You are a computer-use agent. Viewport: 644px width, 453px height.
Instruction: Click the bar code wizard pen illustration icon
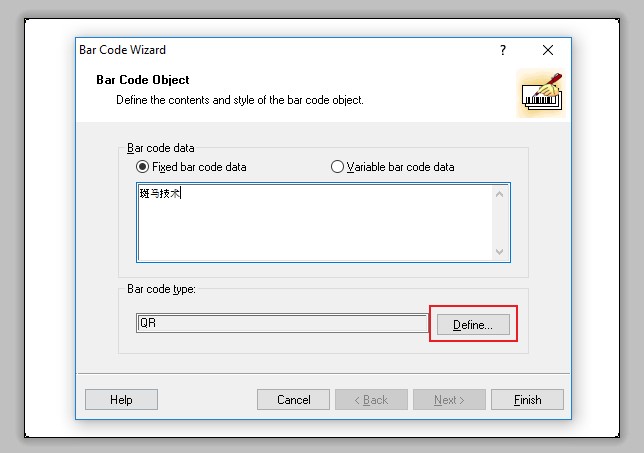click(x=541, y=94)
